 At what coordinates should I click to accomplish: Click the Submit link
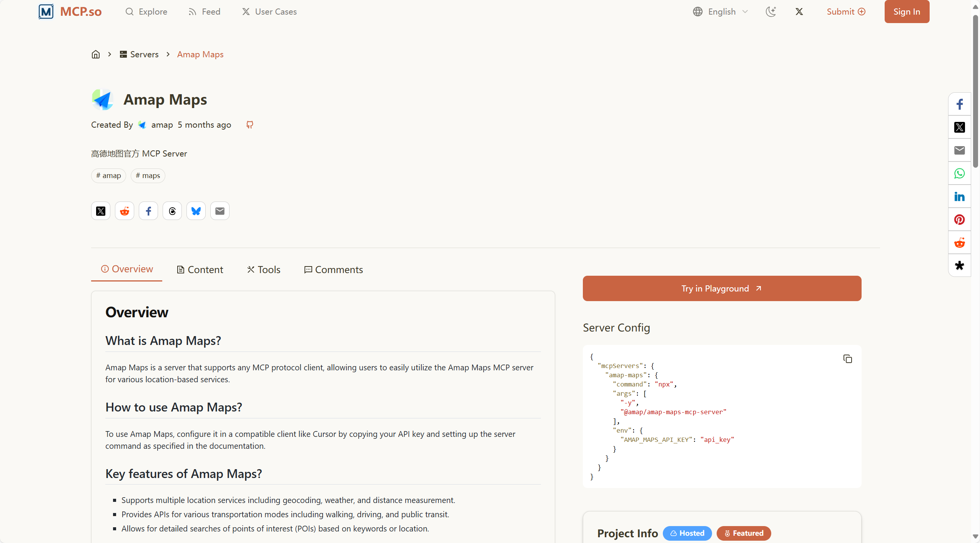coord(846,12)
